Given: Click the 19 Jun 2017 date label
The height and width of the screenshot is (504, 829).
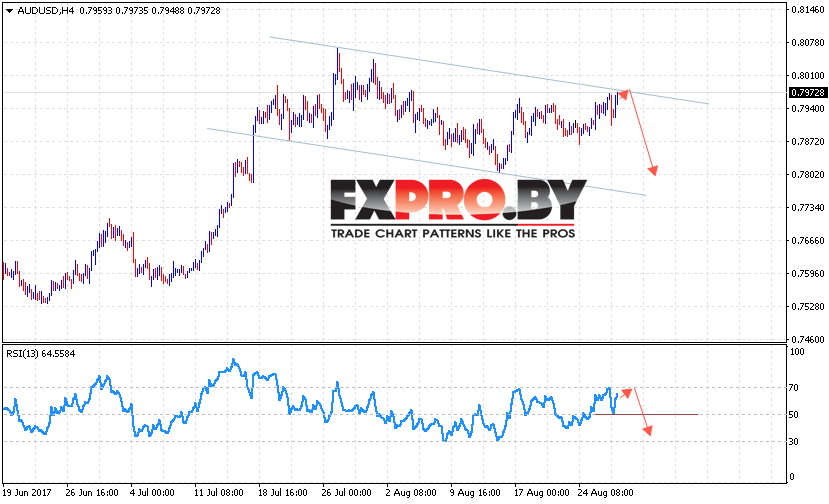Looking at the screenshot, I should tap(27, 493).
